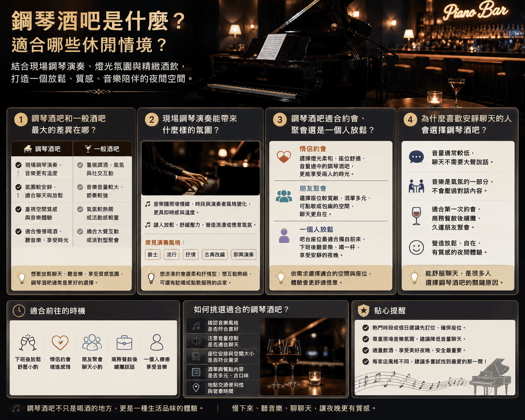
Task: Click the wine glass icon beside 適合第一次約會
Action: click(416, 216)
